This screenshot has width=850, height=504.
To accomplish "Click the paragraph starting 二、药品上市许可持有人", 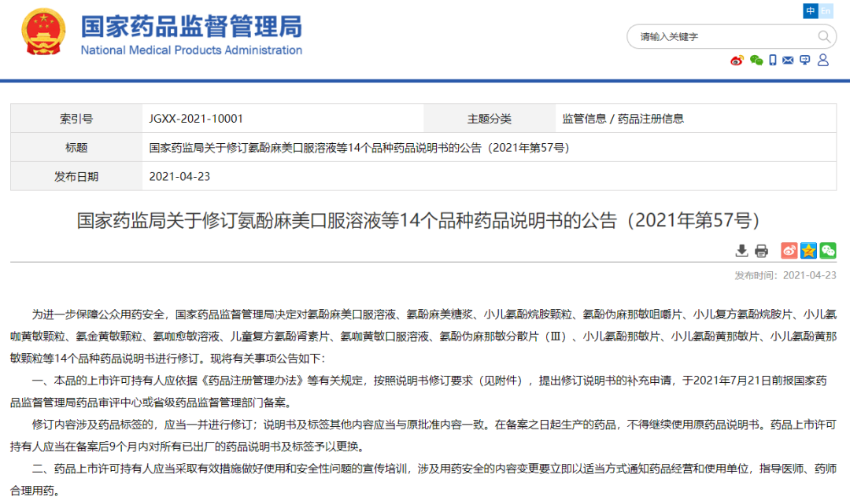I will tap(423, 480).
